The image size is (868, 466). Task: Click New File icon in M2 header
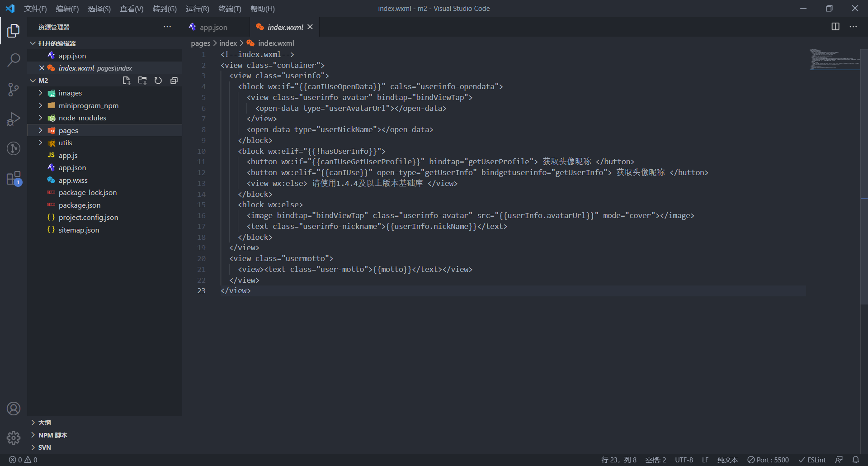click(x=127, y=81)
